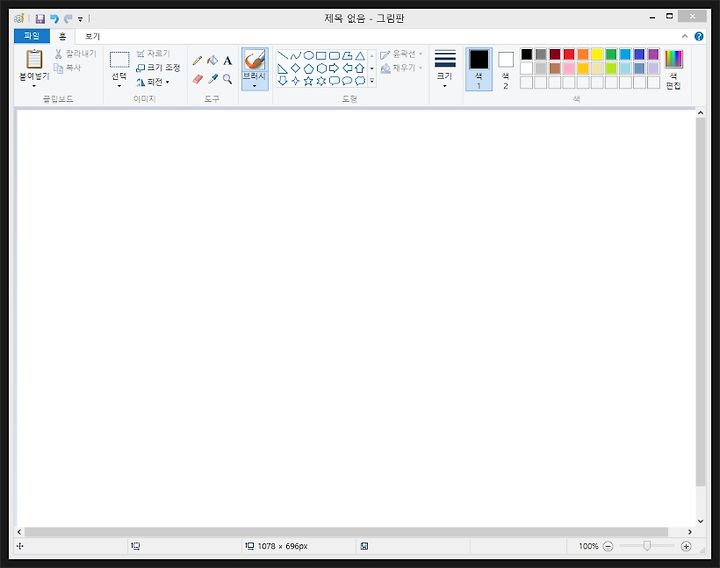Open the Help question mark icon
Image resolution: width=720 pixels, height=568 pixels.
coord(699,36)
